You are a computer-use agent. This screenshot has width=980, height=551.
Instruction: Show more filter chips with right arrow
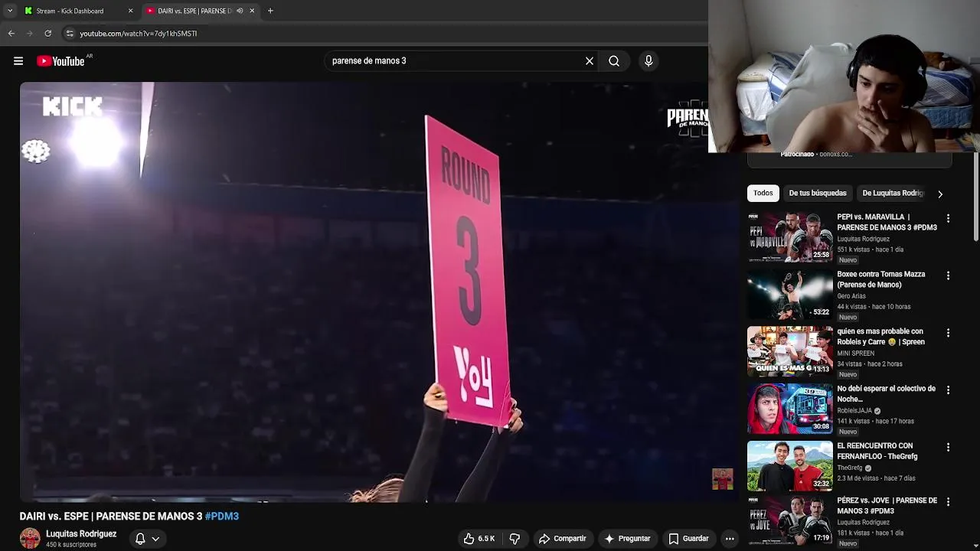click(x=940, y=194)
